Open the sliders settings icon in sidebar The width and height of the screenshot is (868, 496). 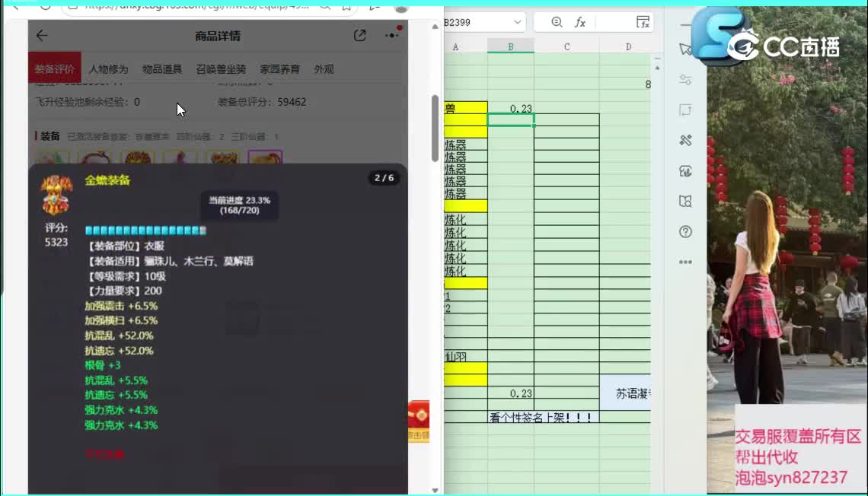point(685,80)
